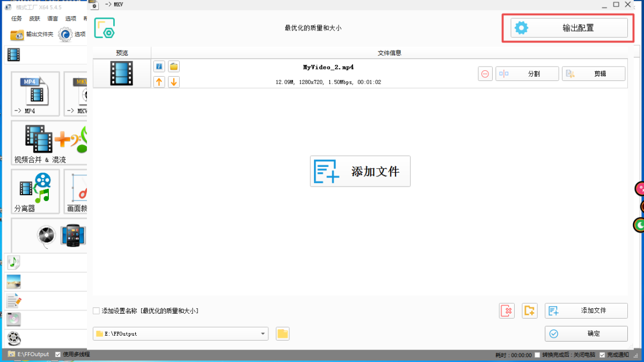
Task: Toggle 使用多线程 checkbox in status bar
Action: [58, 354]
